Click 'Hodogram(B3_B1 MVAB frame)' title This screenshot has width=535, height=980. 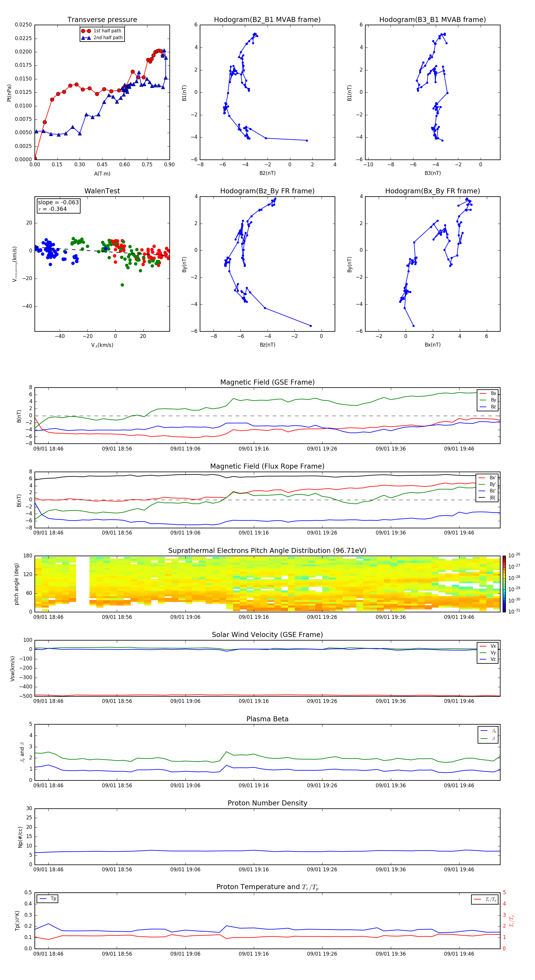[x=432, y=19]
